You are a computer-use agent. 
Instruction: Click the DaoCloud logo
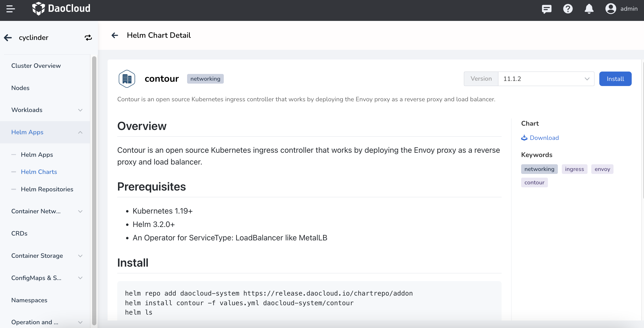point(61,9)
